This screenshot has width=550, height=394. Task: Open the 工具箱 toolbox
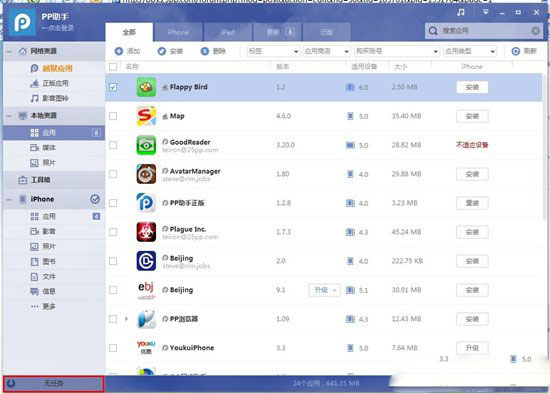(54, 180)
